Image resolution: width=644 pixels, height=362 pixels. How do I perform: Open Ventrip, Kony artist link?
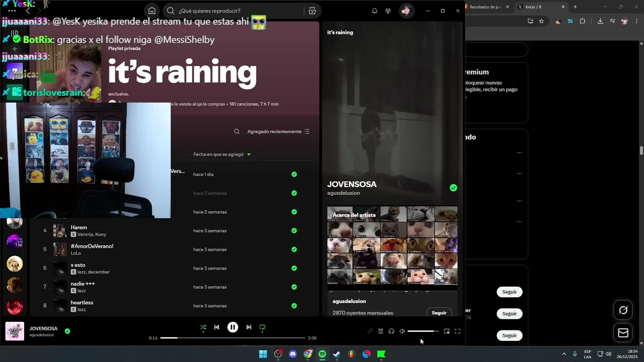[x=92, y=234]
